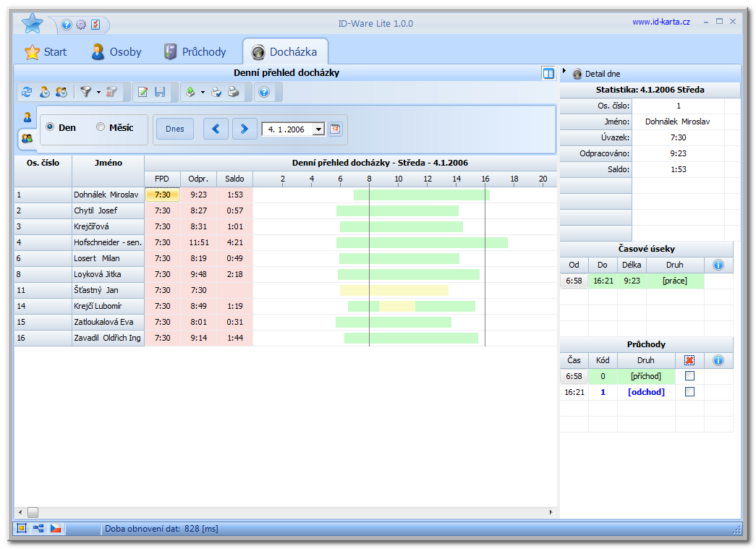
Task: Open the date dropdown showing 4.1.2006
Action: point(318,129)
